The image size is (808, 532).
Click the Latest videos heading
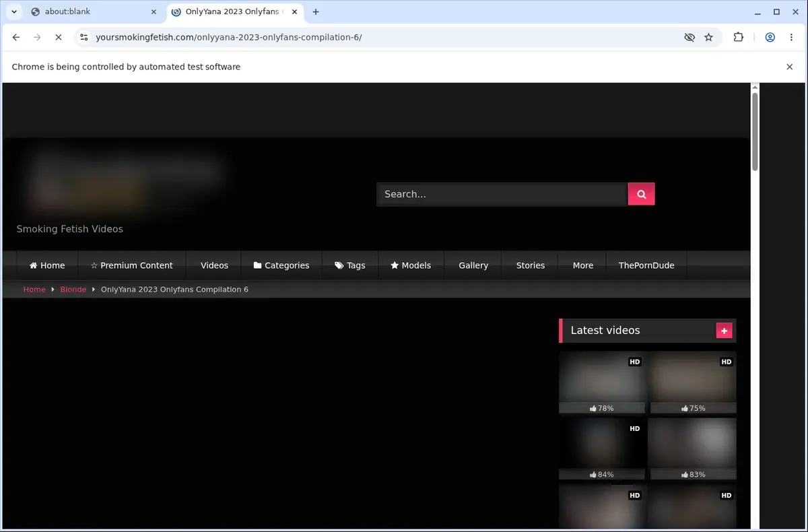click(605, 331)
